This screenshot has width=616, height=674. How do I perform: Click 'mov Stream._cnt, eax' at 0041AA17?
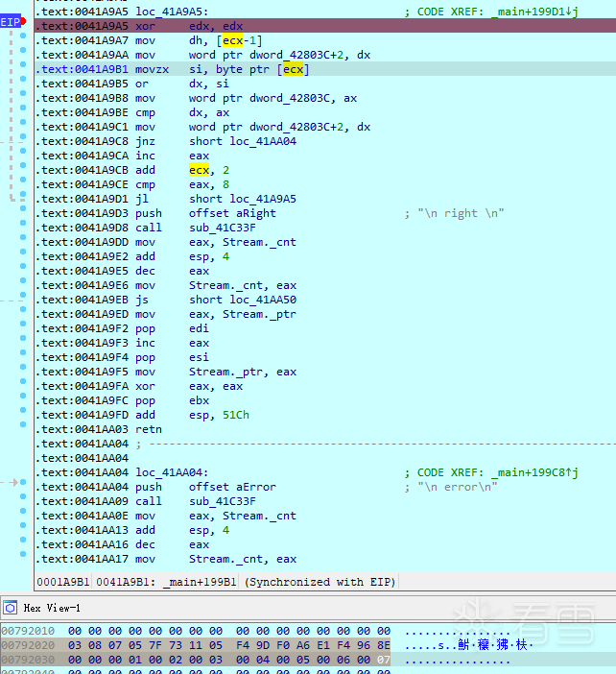(216, 559)
